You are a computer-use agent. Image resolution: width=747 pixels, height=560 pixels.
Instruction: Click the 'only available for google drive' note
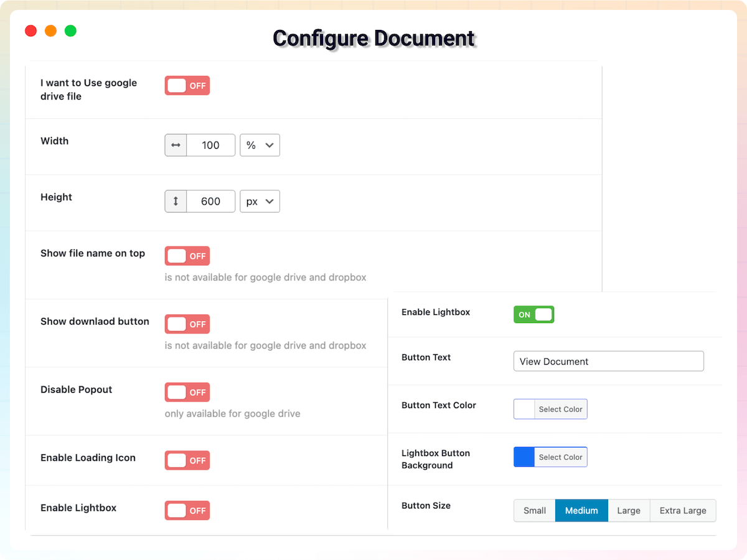point(233,414)
